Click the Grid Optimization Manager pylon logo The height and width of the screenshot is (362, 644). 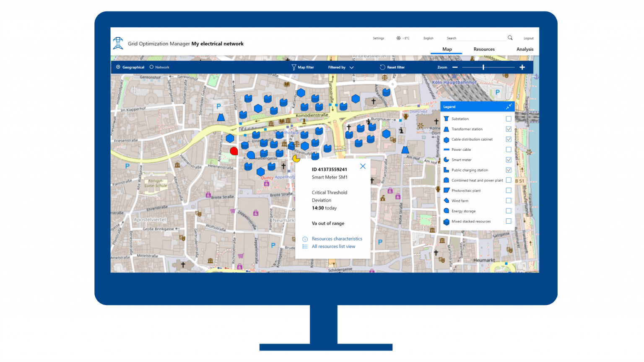click(x=118, y=42)
